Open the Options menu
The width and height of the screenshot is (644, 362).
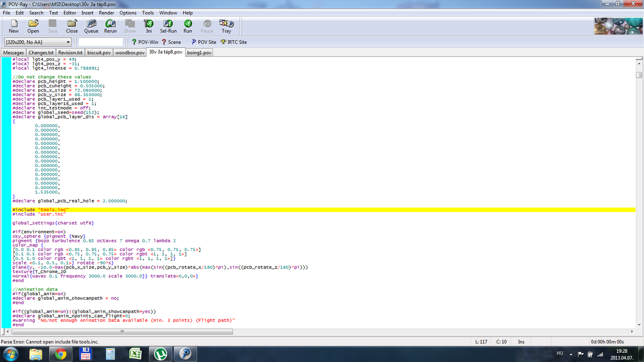128,13
